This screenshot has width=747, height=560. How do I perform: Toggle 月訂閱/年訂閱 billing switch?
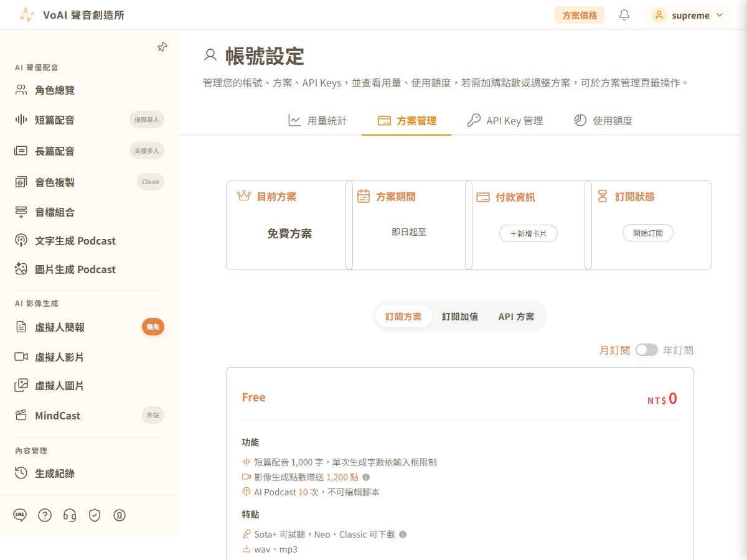[647, 350]
